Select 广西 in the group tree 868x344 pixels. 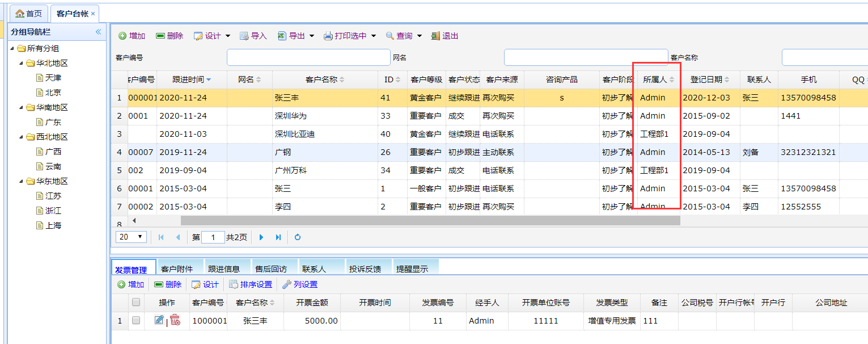[x=53, y=152]
